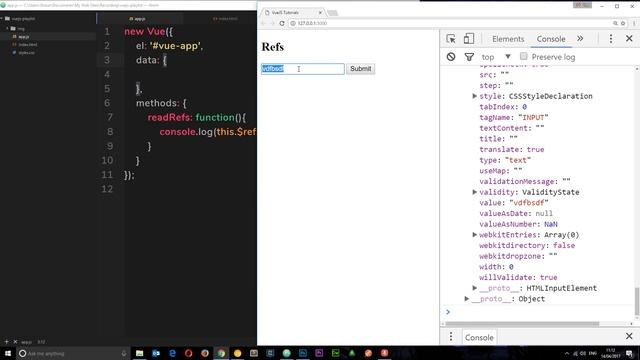The width and height of the screenshot is (640, 360).
Task: Click the console's horizontal scrollbar
Action: 522,324
